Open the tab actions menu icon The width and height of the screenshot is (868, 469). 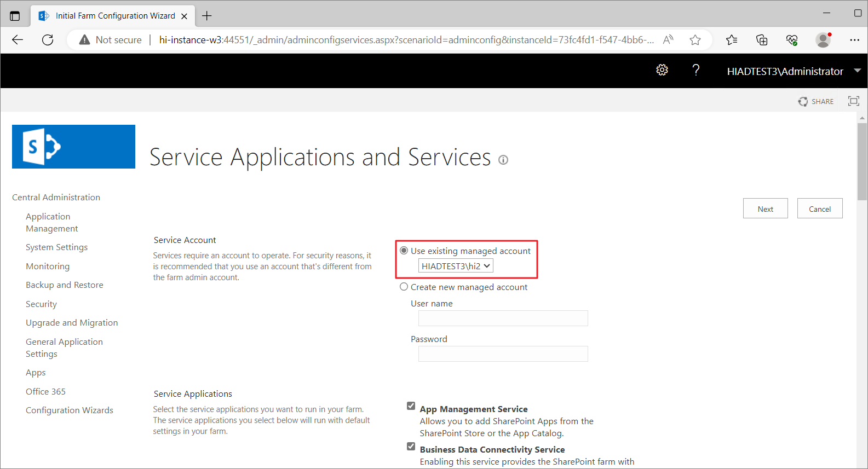pos(15,16)
